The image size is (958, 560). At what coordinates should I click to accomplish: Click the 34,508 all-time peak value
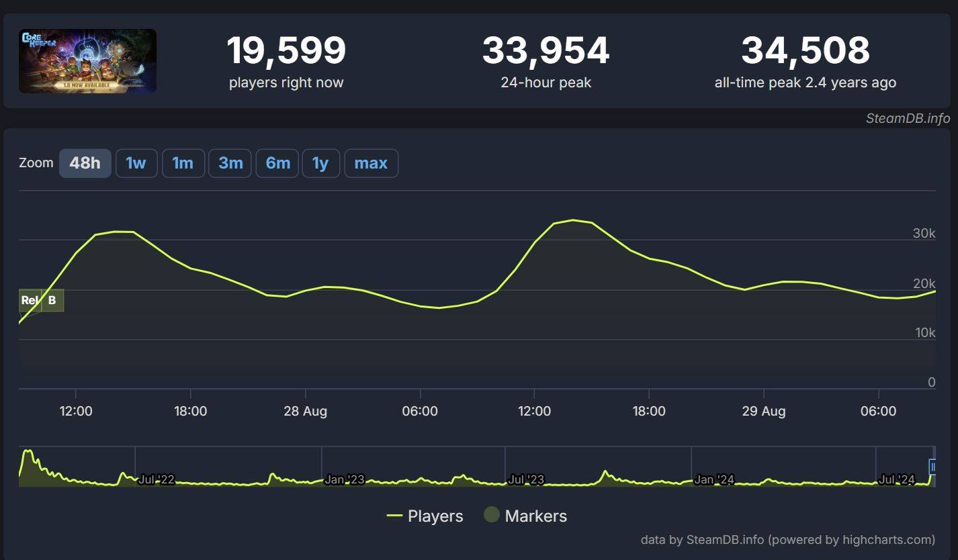click(x=805, y=50)
